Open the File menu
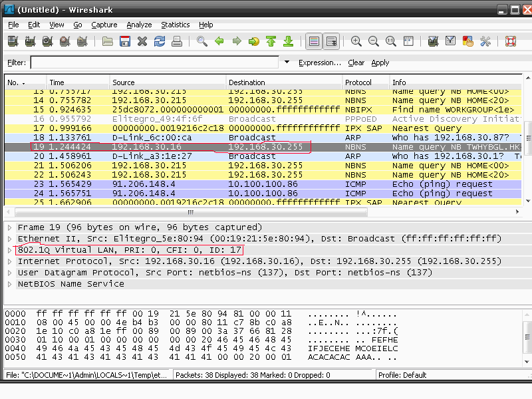Image resolution: width=532 pixels, height=399 pixels. 13,25
